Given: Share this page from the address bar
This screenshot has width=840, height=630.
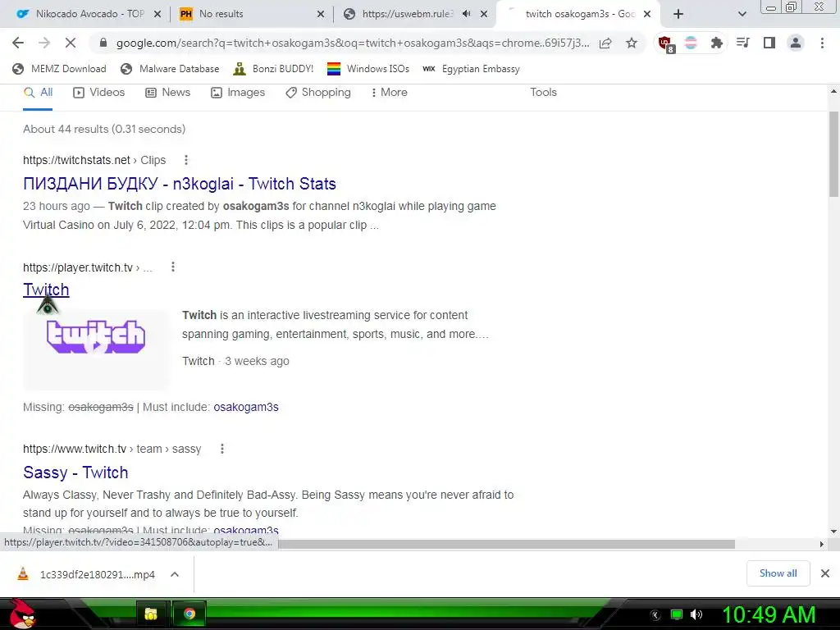Looking at the screenshot, I should (x=605, y=43).
